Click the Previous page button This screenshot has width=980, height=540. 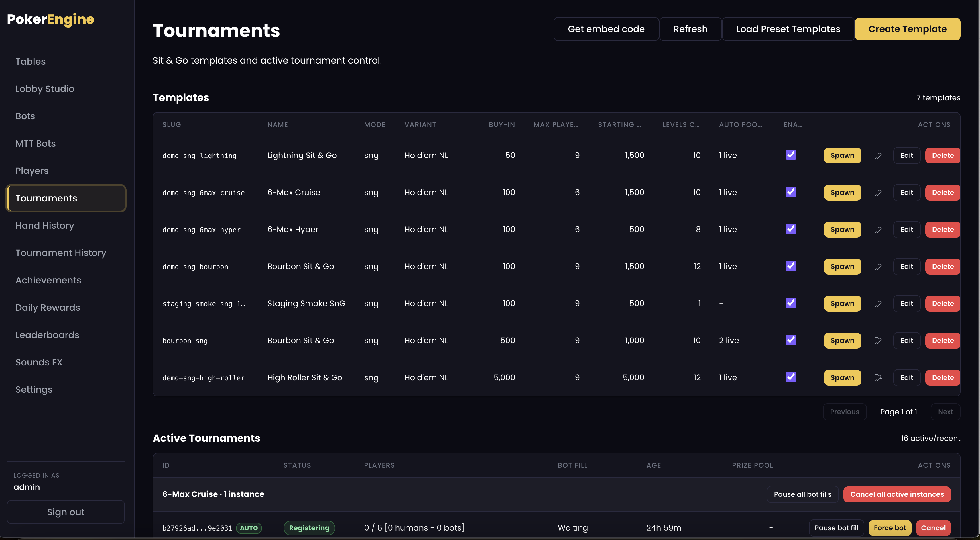(845, 412)
